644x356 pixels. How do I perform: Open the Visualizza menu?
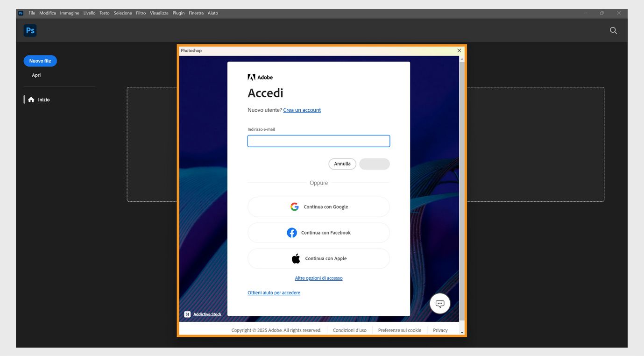pos(159,13)
